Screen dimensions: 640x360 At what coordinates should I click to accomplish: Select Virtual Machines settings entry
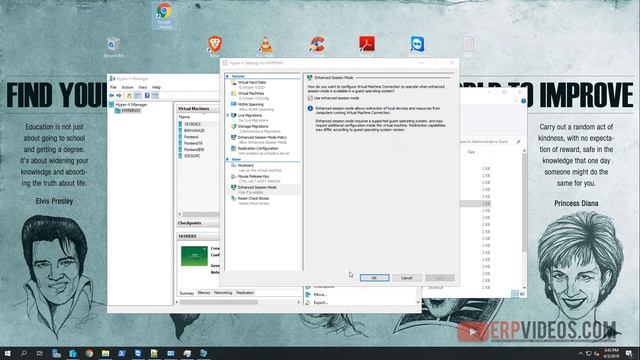tap(251, 93)
